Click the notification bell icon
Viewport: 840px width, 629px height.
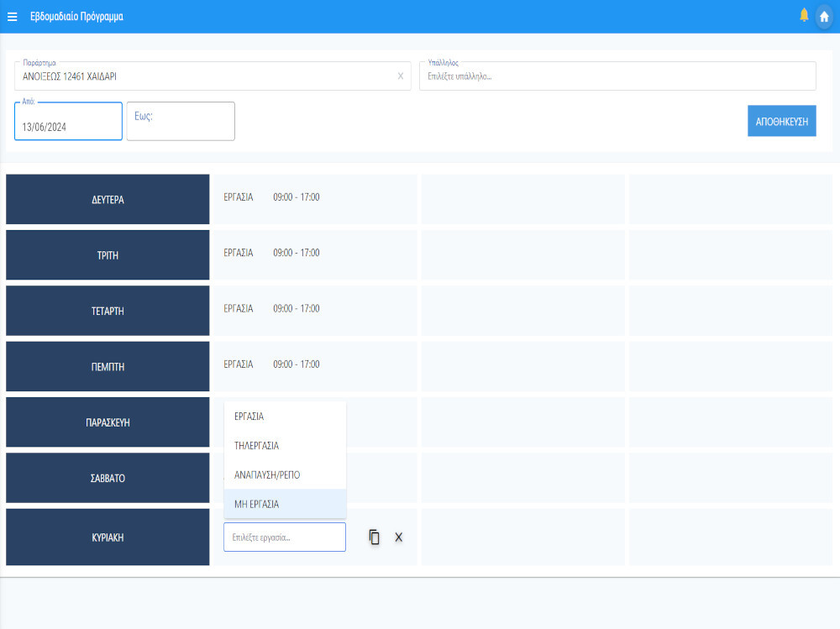click(x=804, y=15)
